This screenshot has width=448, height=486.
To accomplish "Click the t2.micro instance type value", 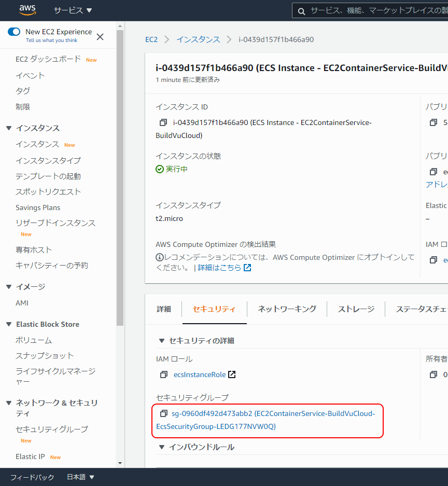I will coord(169,218).
